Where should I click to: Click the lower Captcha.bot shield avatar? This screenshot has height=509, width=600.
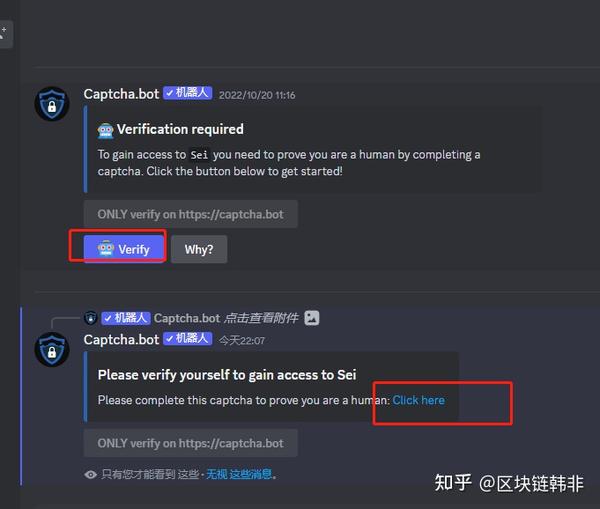tap(52, 350)
